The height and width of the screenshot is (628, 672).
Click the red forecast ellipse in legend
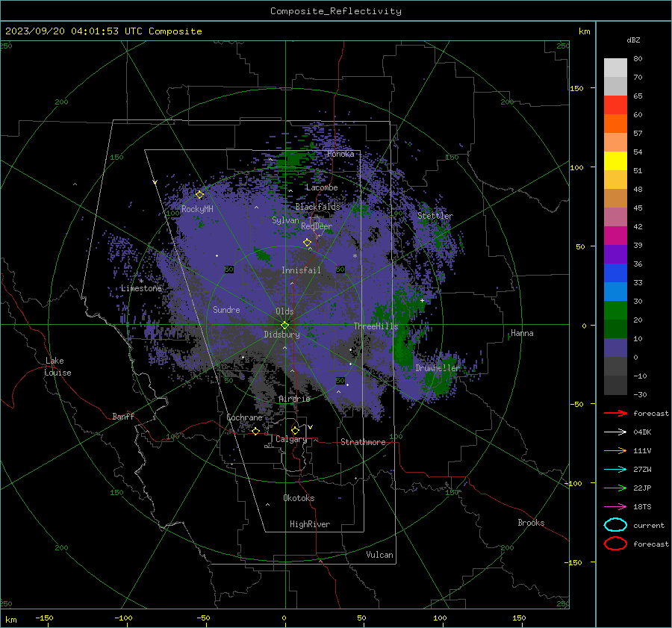click(x=615, y=544)
